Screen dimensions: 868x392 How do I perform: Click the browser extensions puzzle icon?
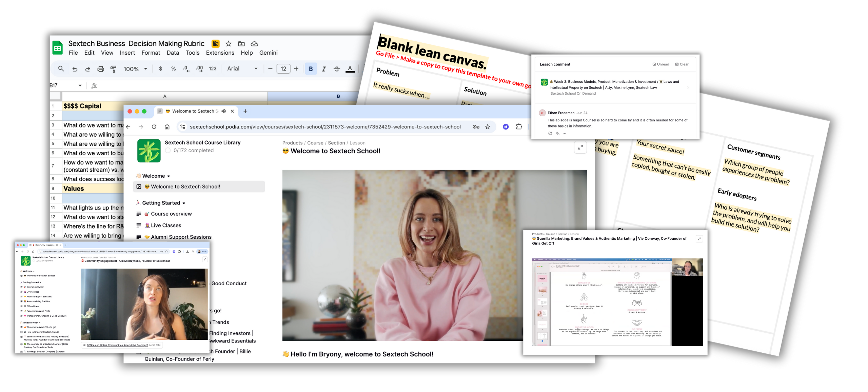(519, 127)
